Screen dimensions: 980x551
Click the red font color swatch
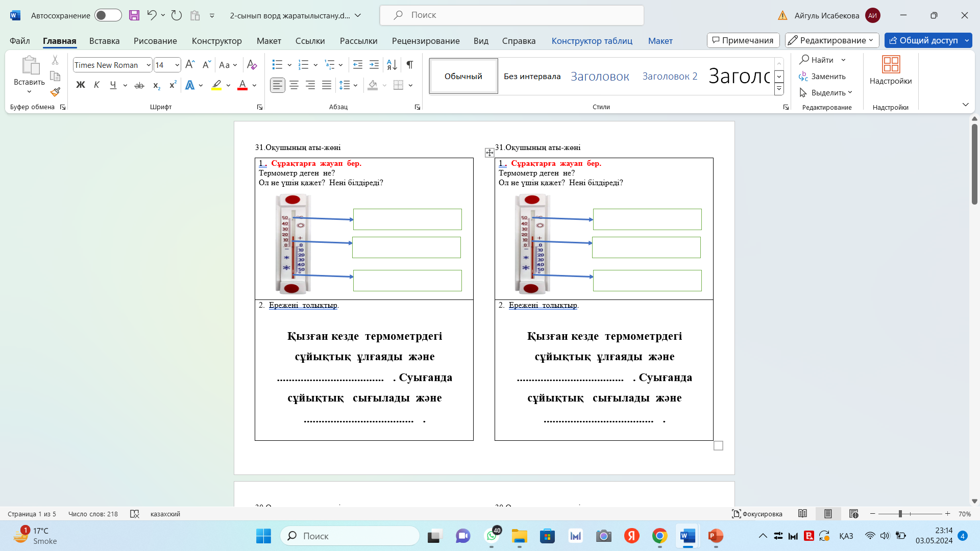pos(242,85)
